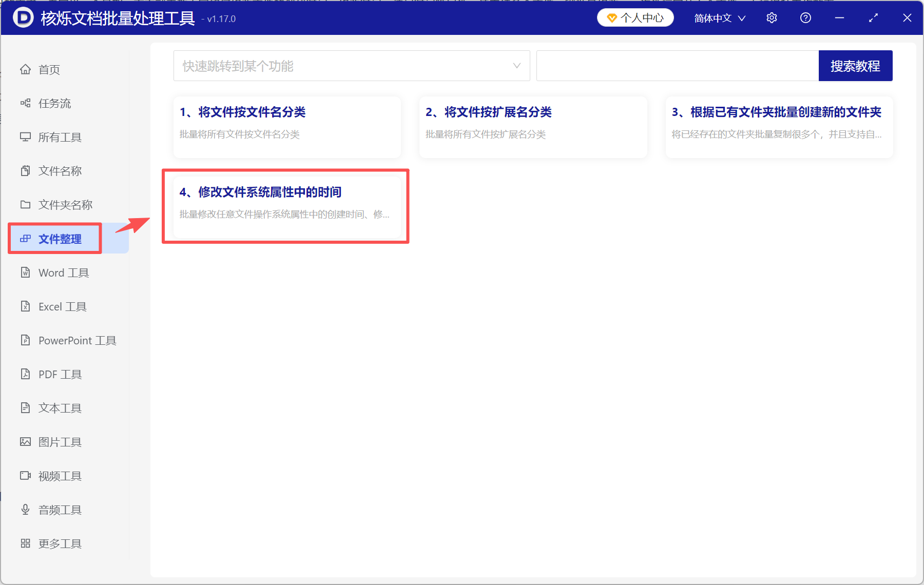924x585 pixels.
Task: Open the Excel 工具 section
Action: tap(63, 306)
